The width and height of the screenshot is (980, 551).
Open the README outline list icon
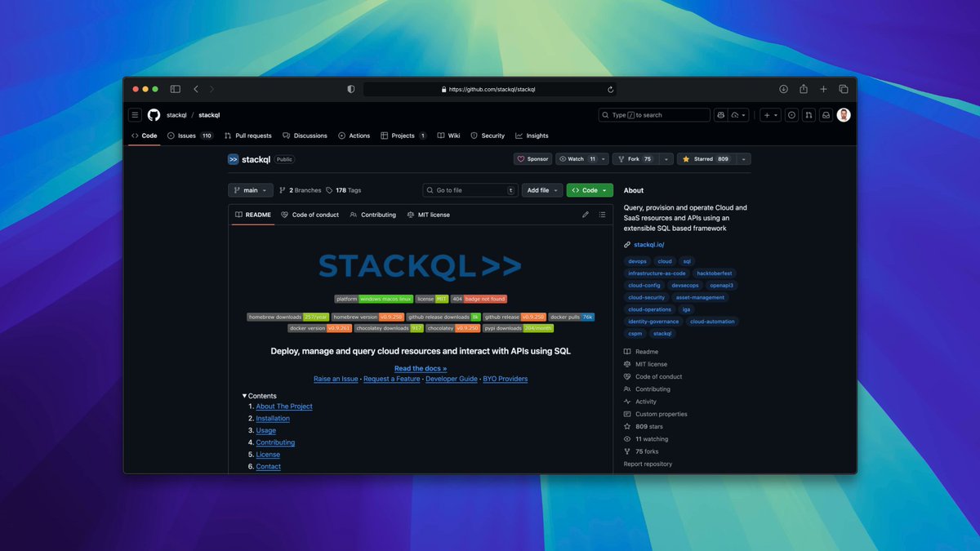coord(602,215)
